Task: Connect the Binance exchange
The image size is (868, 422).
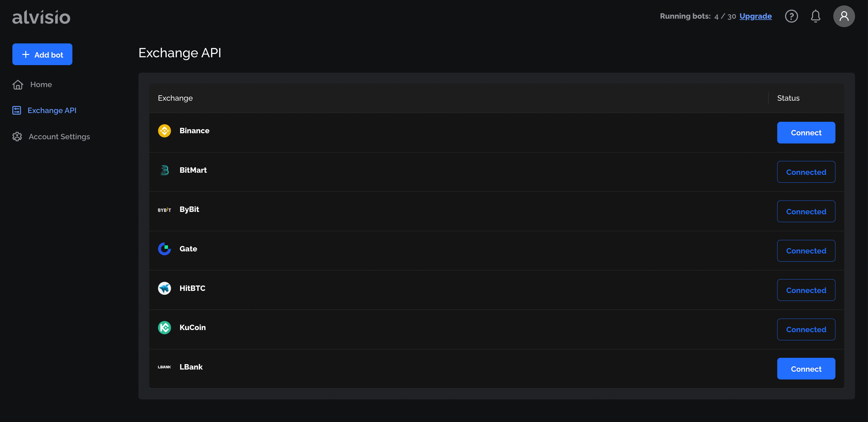Action: pyautogui.click(x=806, y=133)
